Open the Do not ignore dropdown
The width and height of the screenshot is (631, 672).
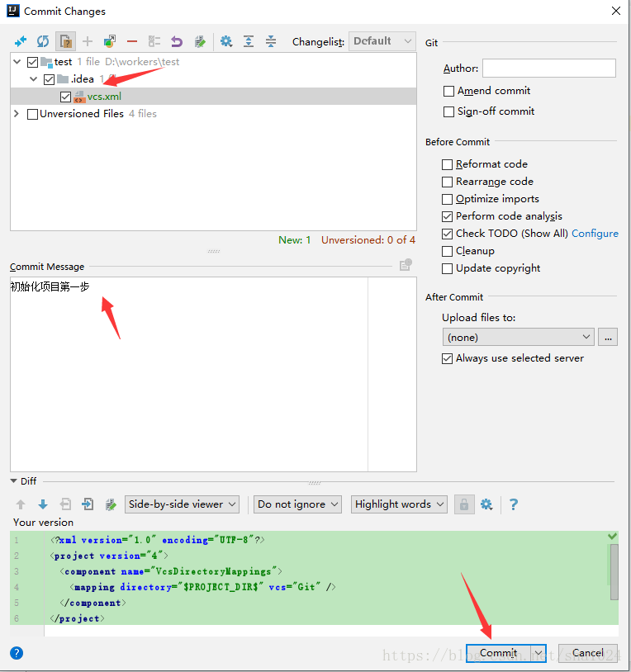click(297, 504)
